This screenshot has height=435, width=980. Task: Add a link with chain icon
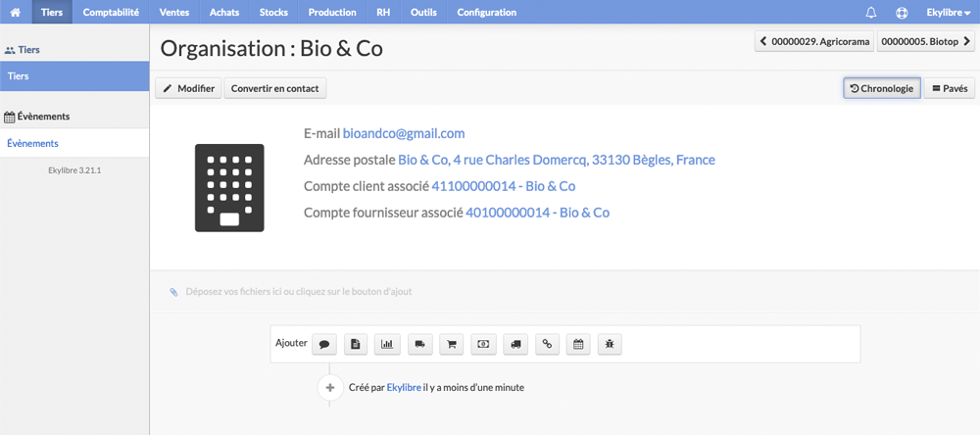pos(547,344)
